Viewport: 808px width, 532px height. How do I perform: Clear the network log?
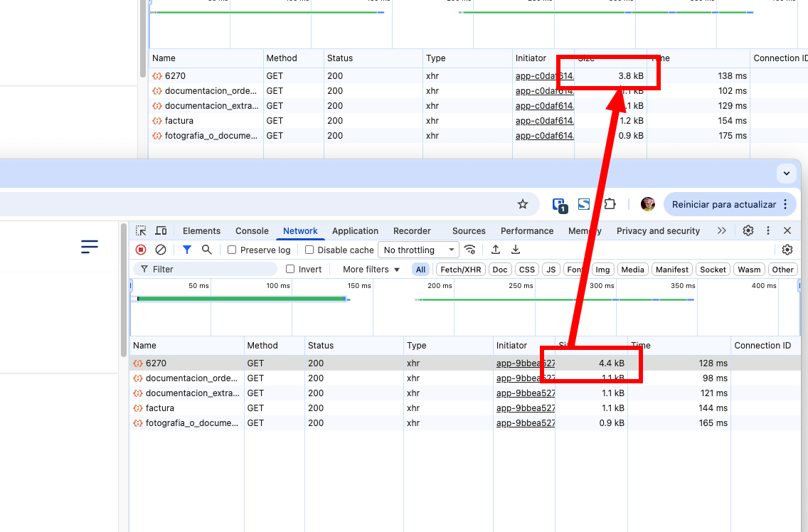pyautogui.click(x=161, y=250)
